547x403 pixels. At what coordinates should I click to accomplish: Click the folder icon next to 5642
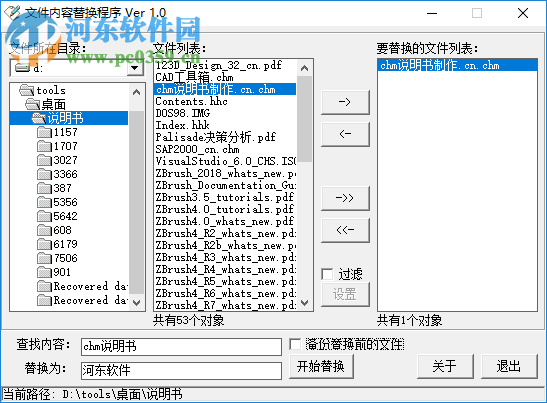(x=44, y=216)
